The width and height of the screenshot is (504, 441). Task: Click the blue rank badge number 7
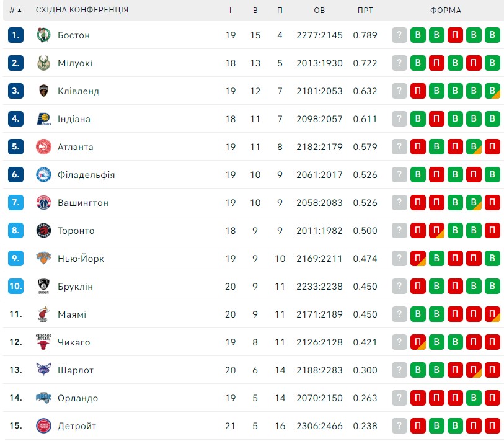(x=15, y=203)
